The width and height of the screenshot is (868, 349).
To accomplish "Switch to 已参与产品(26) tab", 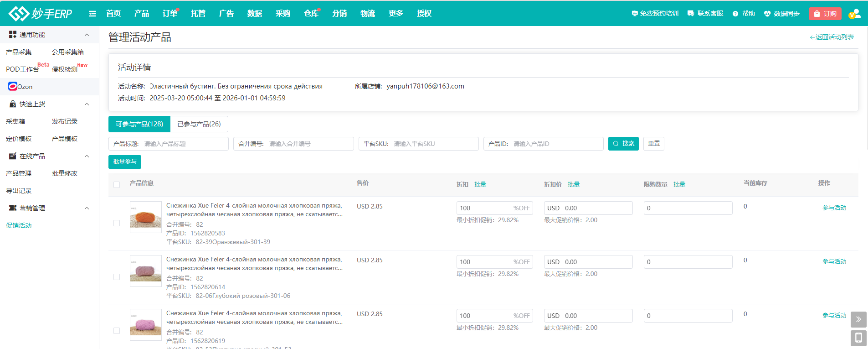I will (x=199, y=124).
